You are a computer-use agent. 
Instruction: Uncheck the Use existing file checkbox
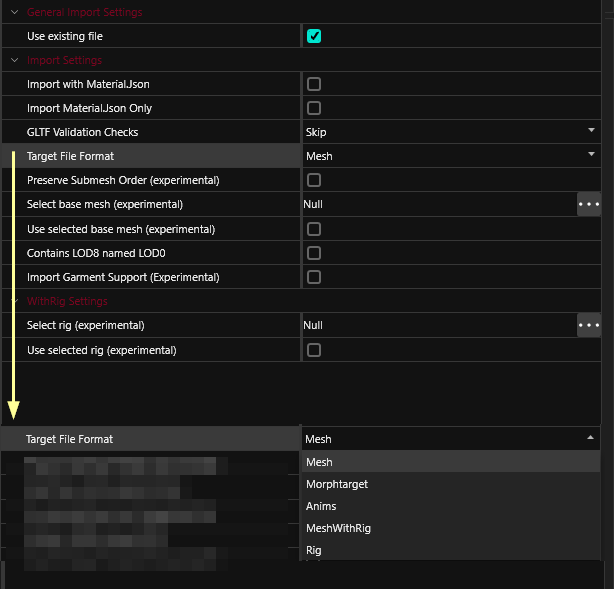coord(314,37)
